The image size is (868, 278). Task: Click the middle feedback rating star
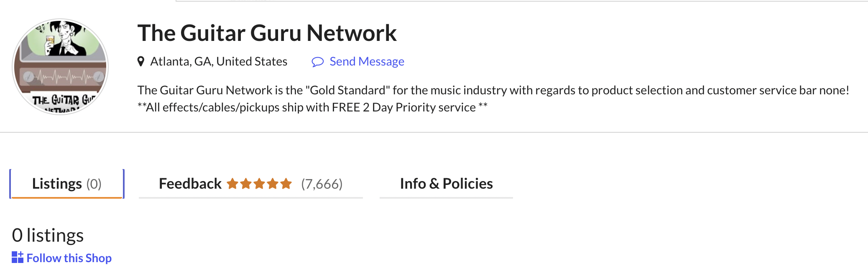point(259,184)
